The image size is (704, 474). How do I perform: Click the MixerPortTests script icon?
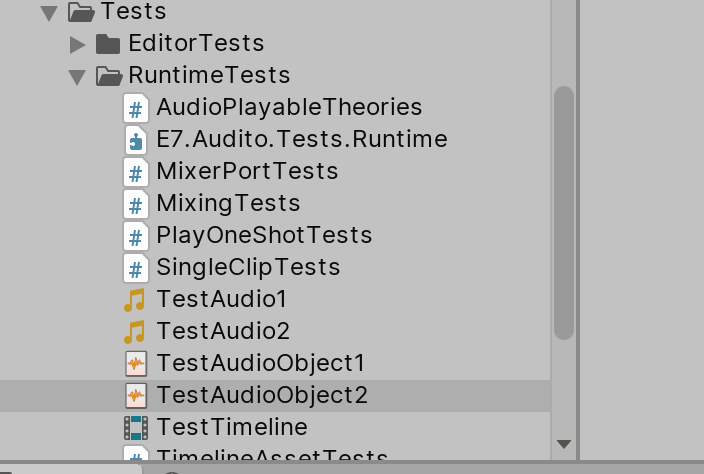pyautogui.click(x=135, y=172)
